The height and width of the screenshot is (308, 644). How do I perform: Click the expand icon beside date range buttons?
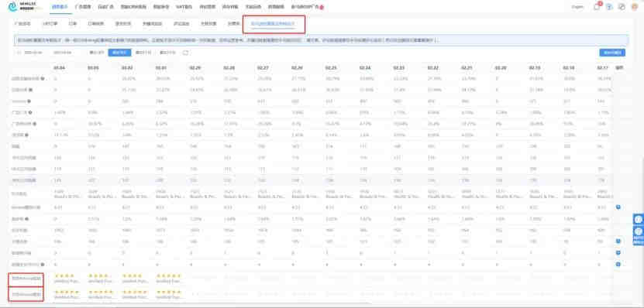[186, 53]
